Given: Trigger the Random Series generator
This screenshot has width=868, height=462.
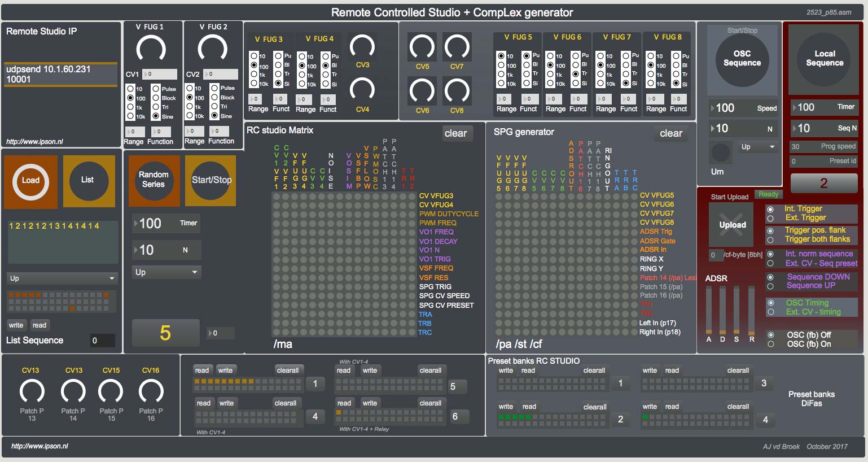Looking at the screenshot, I should 154,181.
